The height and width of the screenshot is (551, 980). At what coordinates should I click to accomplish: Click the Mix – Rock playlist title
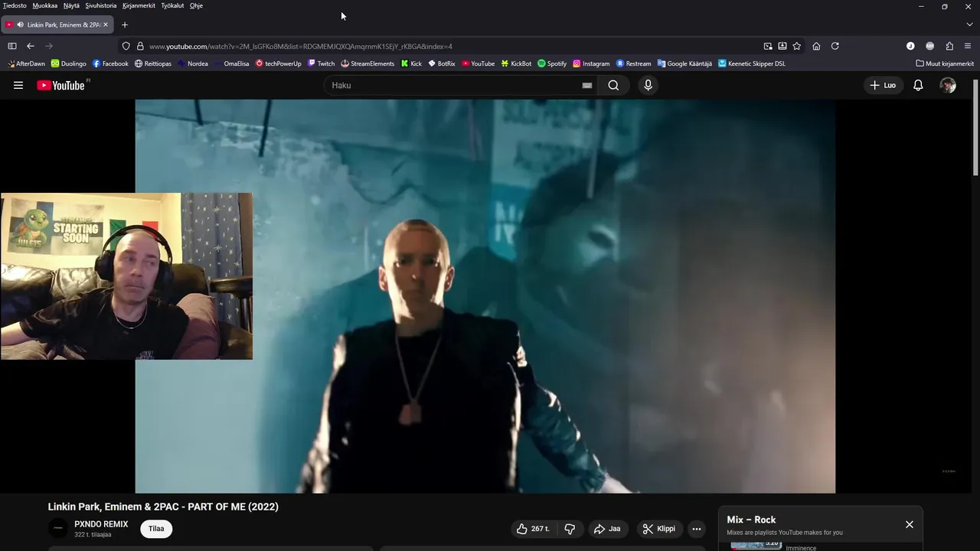click(751, 520)
